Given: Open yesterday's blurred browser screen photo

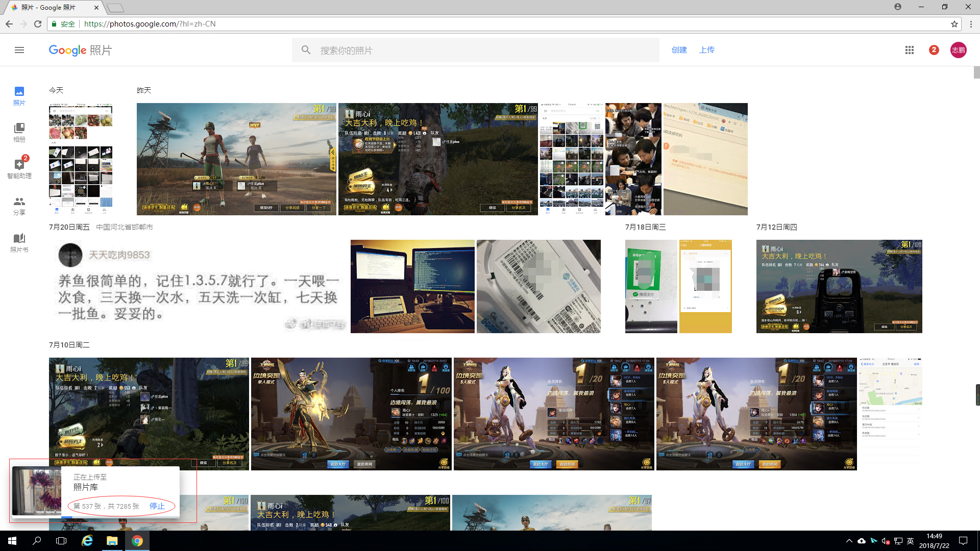Looking at the screenshot, I should 705,159.
